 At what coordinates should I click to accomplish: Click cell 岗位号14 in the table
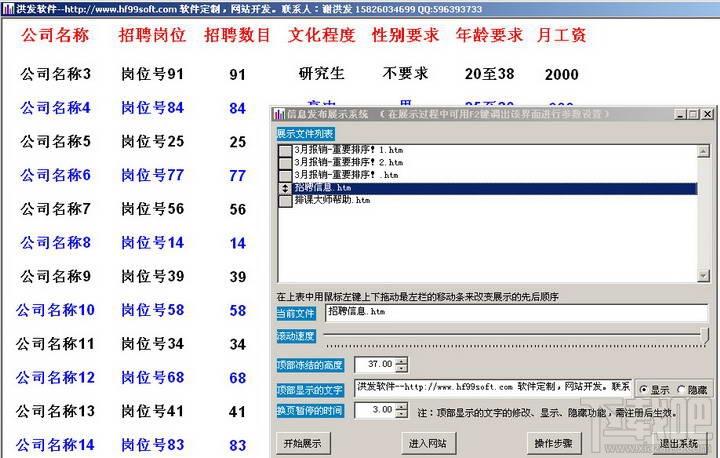[x=152, y=243]
